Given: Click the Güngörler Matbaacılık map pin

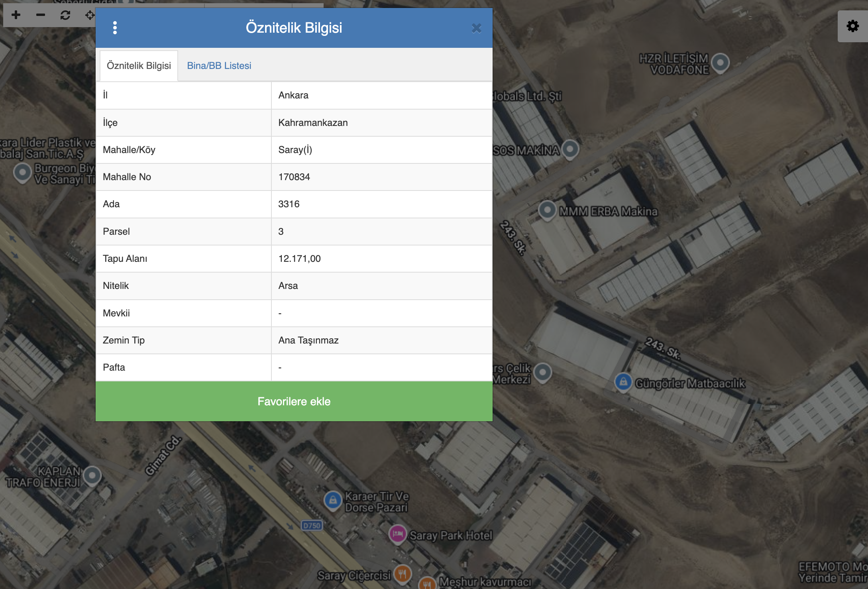Looking at the screenshot, I should click(x=623, y=381).
